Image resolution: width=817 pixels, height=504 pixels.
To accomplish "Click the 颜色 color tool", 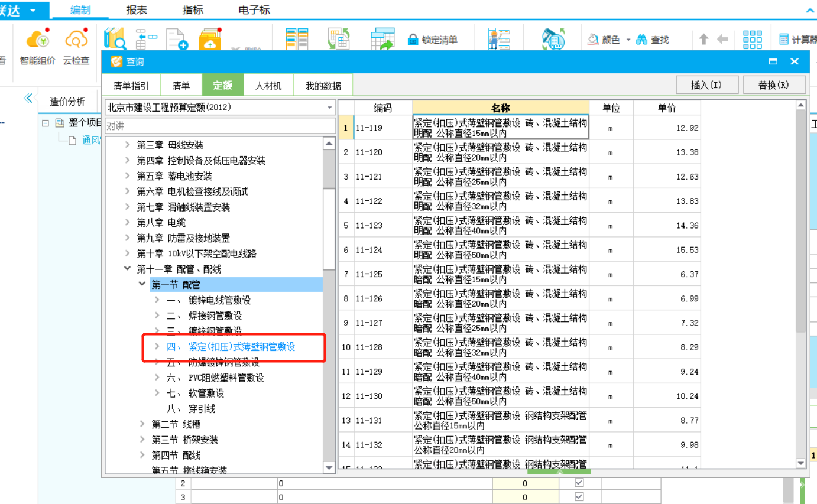I will pos(604,40).
